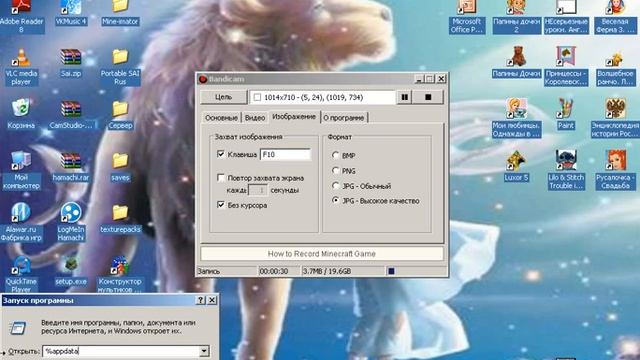The width and height of the screenshot is (640, 360).
Task: Click the 00:00:30 recording time in status bar
Action: pyautogui.click(x=273, y=271)
